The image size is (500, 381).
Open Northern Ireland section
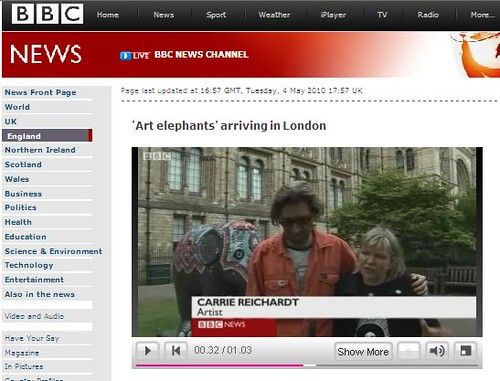point(40,150)
